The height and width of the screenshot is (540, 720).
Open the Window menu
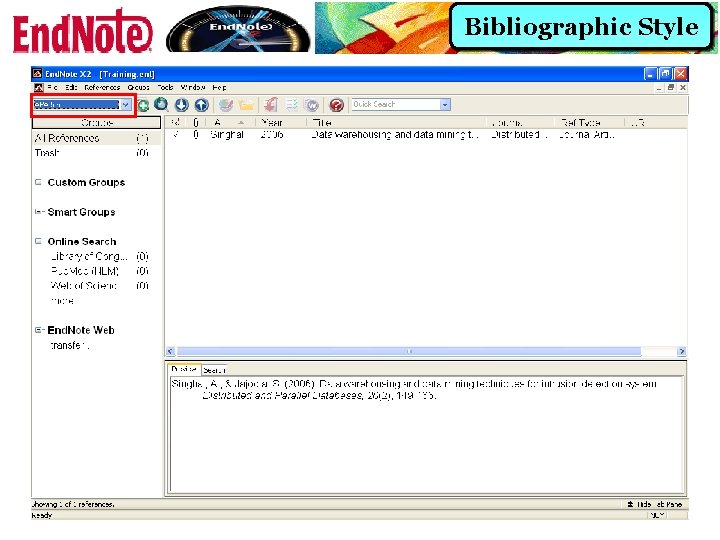193,87
